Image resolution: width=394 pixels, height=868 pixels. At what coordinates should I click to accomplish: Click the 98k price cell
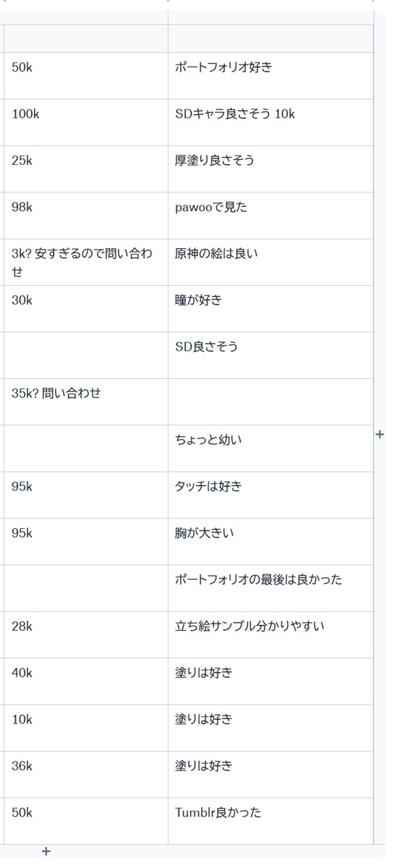(86, 216)
